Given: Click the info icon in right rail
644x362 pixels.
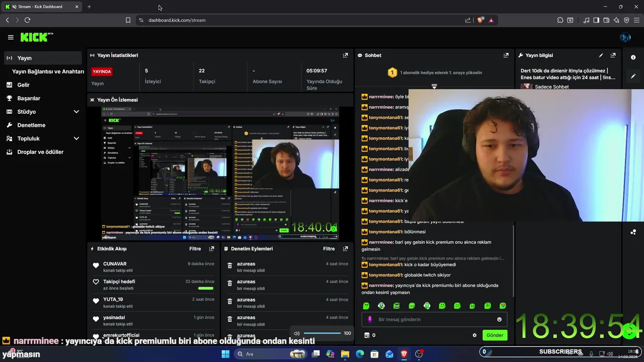Looking at the screenshot, I should (x=633, y=57).
